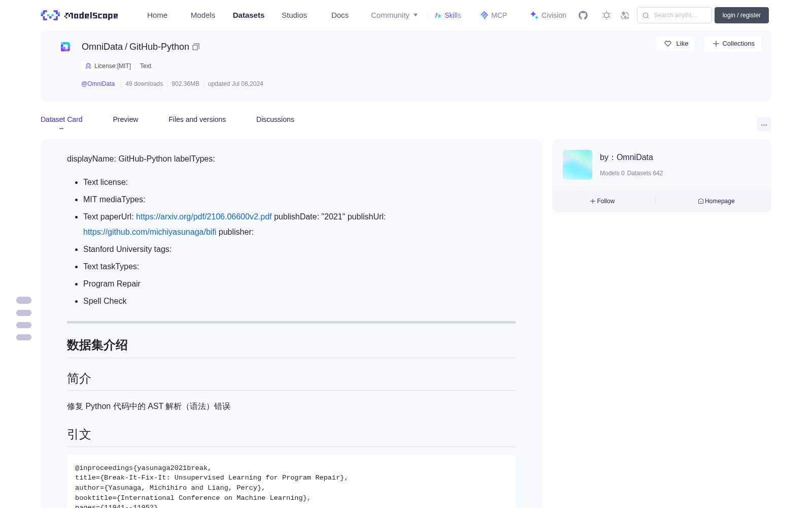
Task: Click the citation title line 'Break-It-Fix-It'
Action: pyautogui.click(x=212, y=478)
